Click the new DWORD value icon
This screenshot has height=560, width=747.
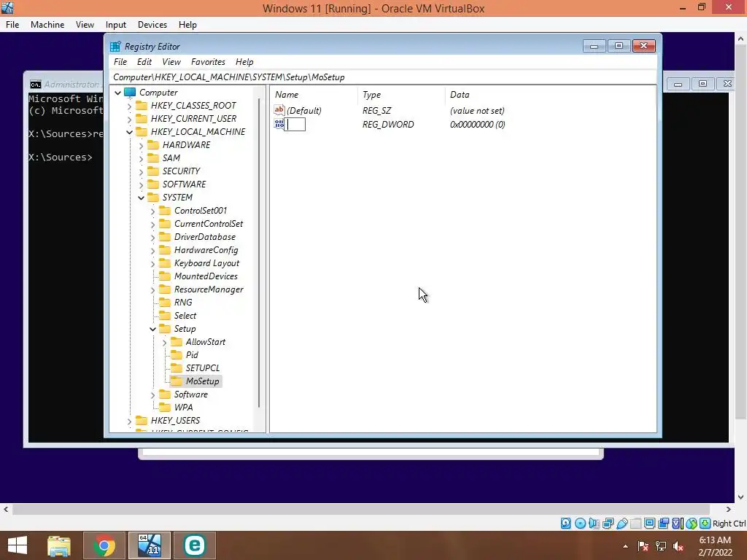coord(279,124)
